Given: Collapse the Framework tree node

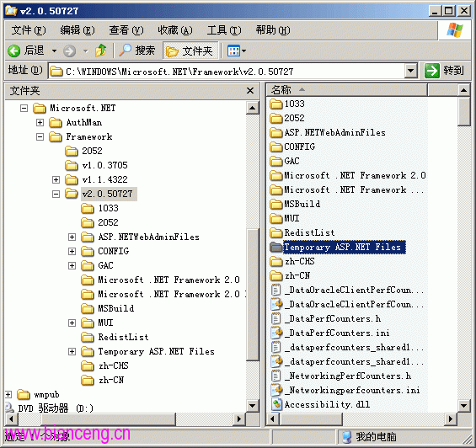Looking at the screenshot, I should point(40,137).
